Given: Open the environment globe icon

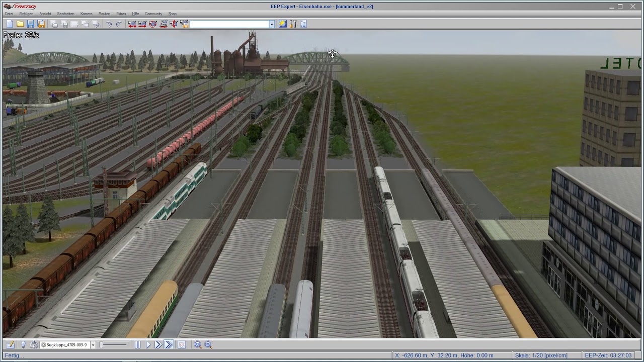Looking at the screenshot, I should (x=283, y=24).
